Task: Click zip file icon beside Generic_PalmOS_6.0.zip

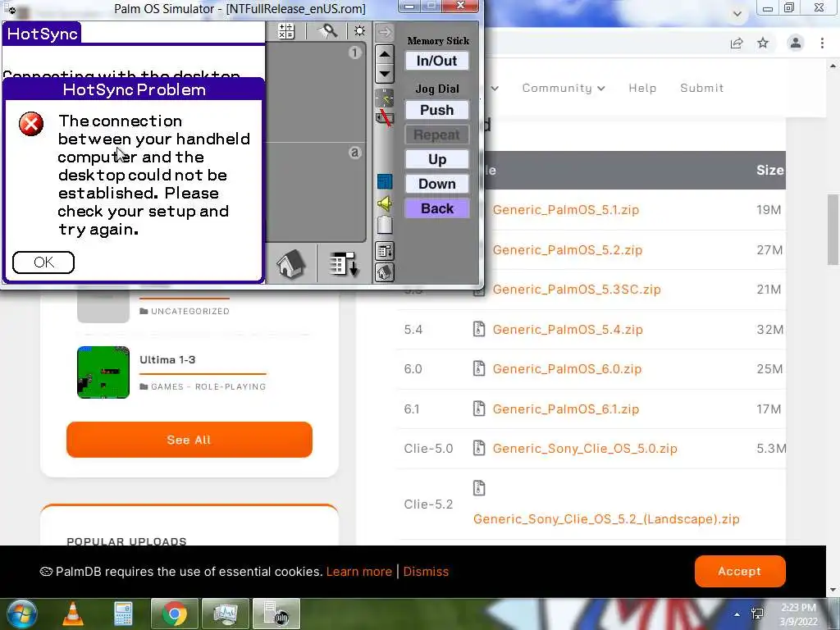Action: click(479, 368)
